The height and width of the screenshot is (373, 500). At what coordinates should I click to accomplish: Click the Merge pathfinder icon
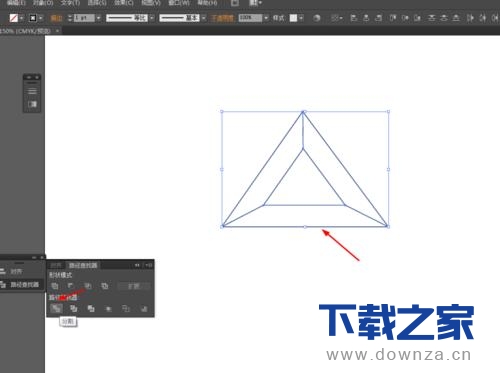91,309
